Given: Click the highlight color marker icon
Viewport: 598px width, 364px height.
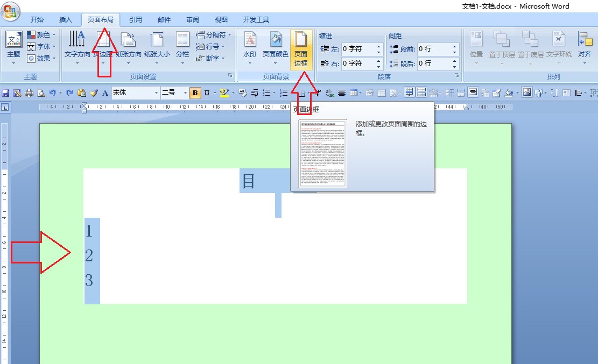Looking at the screenshot, I should pyautogui.click(x=224, y=92).
